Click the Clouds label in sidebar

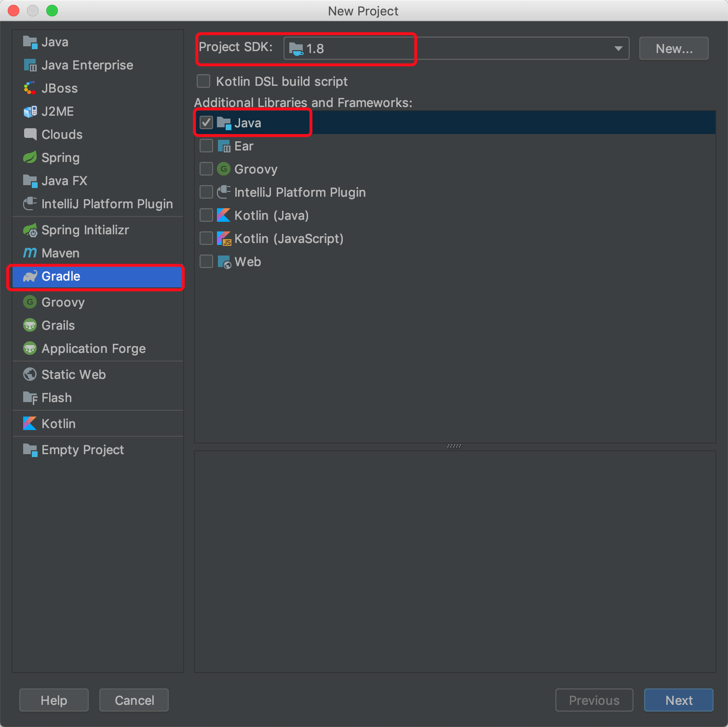[x=62, y=135]
